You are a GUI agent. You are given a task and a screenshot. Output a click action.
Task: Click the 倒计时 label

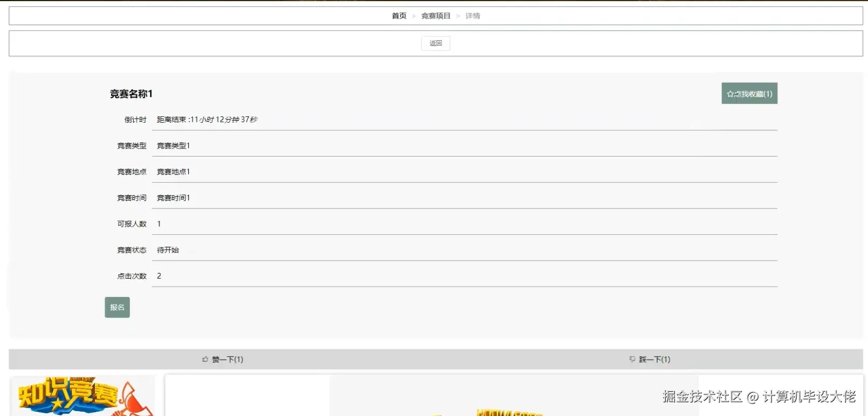click(x=135, y=120)
